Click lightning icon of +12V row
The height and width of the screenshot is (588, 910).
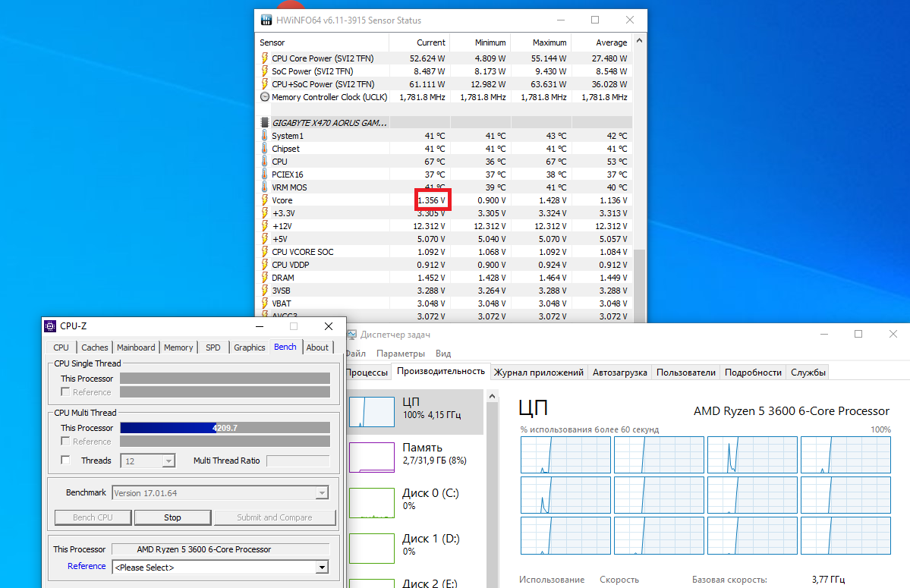(x=265, y=225)
